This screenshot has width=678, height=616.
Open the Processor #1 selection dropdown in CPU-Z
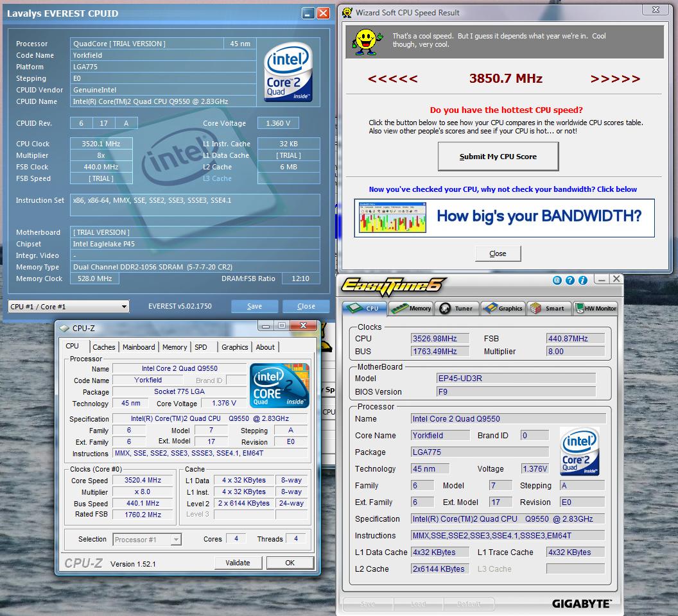147,540
